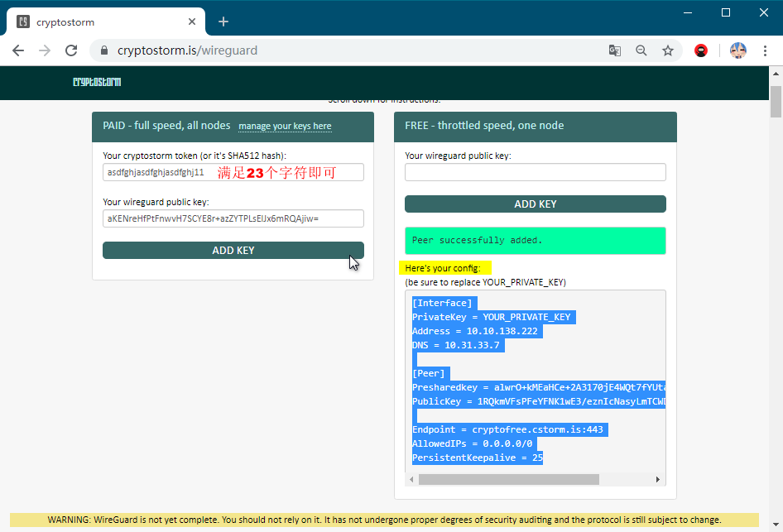Click the page vertical scrollbar thumb
783x532 pixels.
pyautogui.click(x=776, y=102)
